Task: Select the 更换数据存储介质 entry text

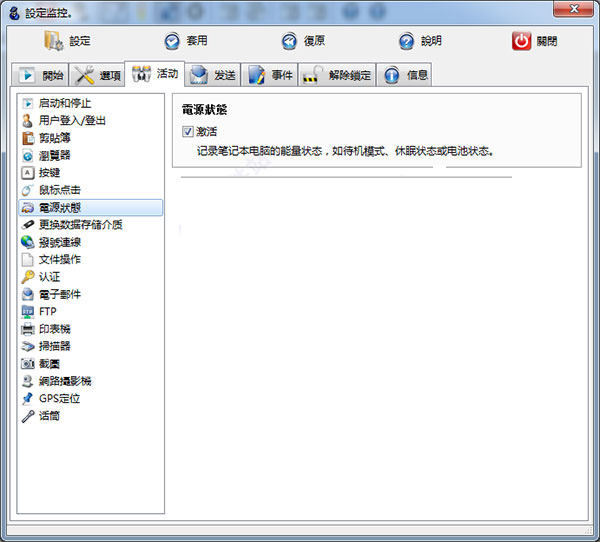Action: (81, 225)
